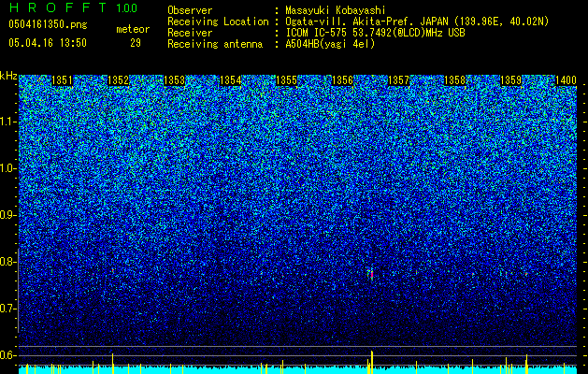Select receiver text ICOM IC-575 53.7492 MHz USB
The width and height of the screenshot is (588, 374).
(x=375, y=33)
